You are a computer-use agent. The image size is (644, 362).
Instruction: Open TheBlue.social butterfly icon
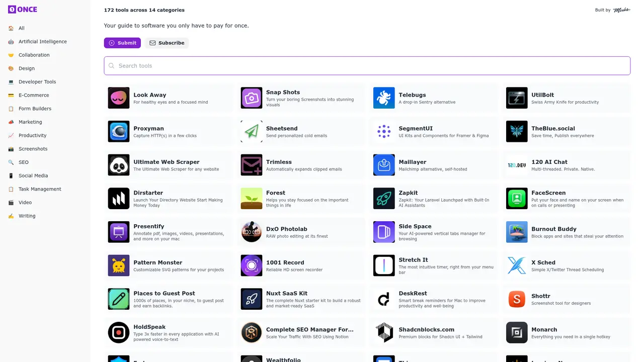pos(517,132)
